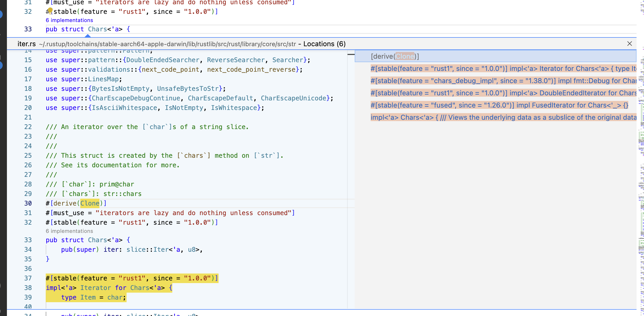Click 'str::chars' doc text on line 29

click(x=123, y=194)
